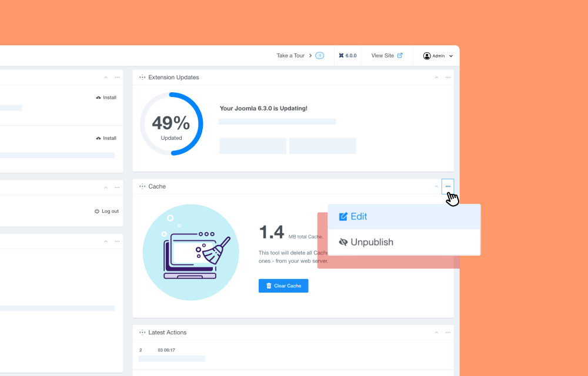The image size is (588, 376).
Task: Collapse the Latest Actions panel
Action: click(x=436, y=333)
